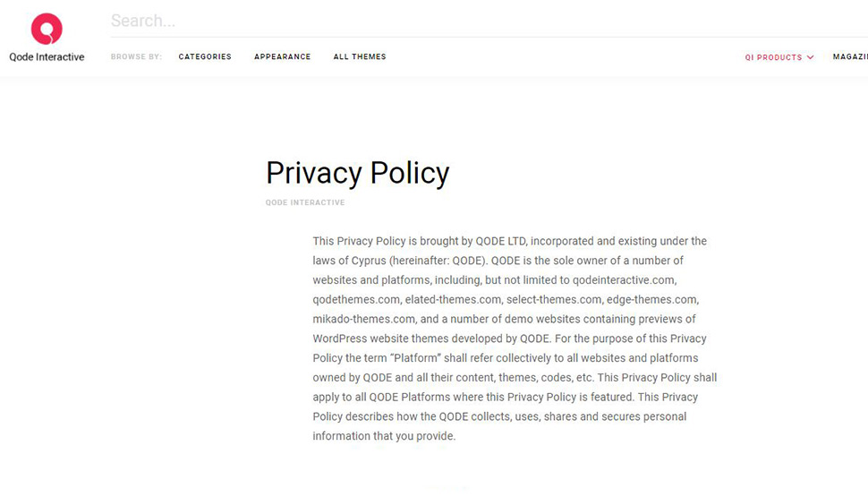This screenshot has height=497, width=868.
Task: Open the Appearance browse menu
Action: click(x=282, y=56)
